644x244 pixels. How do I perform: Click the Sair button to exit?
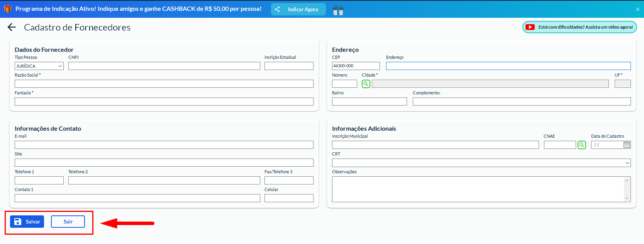68,222
